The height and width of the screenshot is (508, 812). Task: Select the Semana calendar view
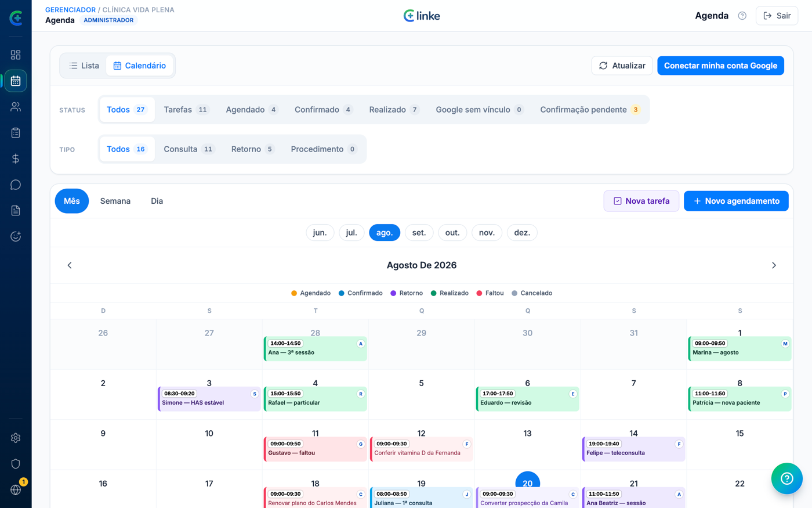point(115,201)
